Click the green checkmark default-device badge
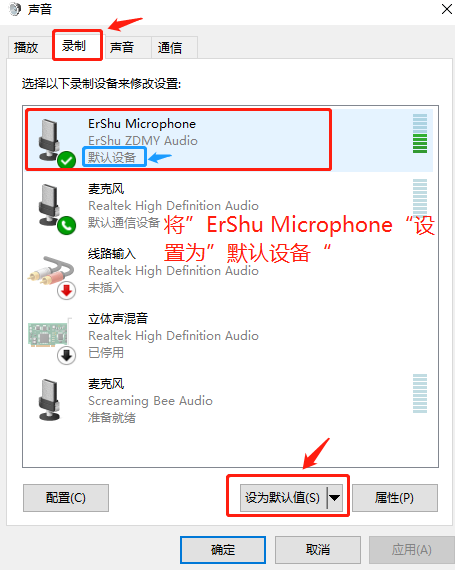 66,160
